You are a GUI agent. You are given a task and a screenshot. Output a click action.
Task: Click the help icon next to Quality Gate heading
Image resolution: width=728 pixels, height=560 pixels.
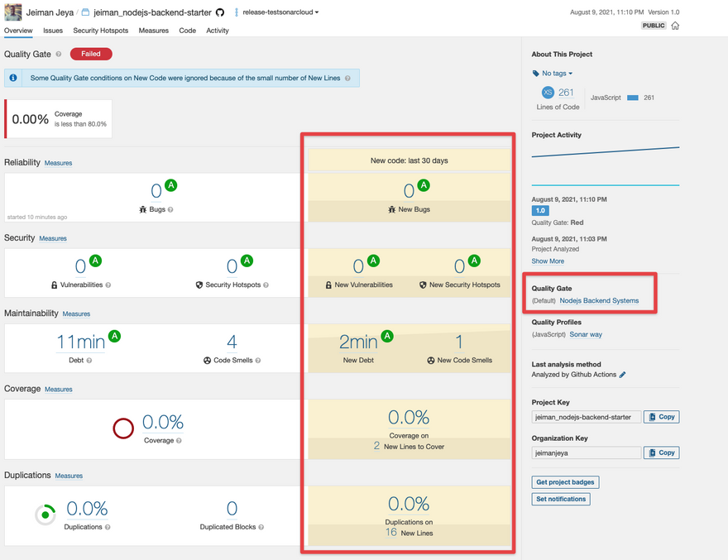(59, 55)
